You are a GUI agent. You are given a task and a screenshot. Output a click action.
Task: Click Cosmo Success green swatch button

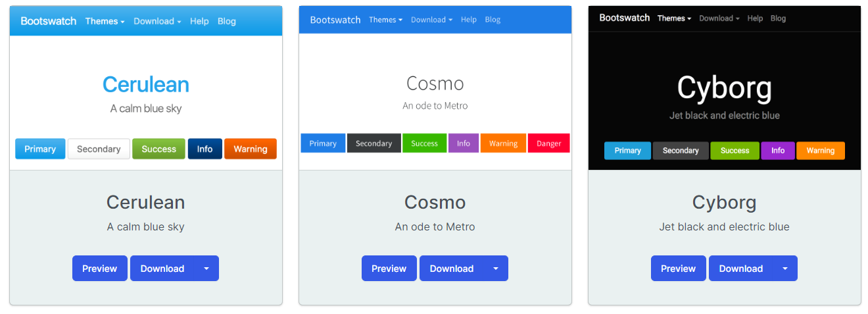coord(425,144)
